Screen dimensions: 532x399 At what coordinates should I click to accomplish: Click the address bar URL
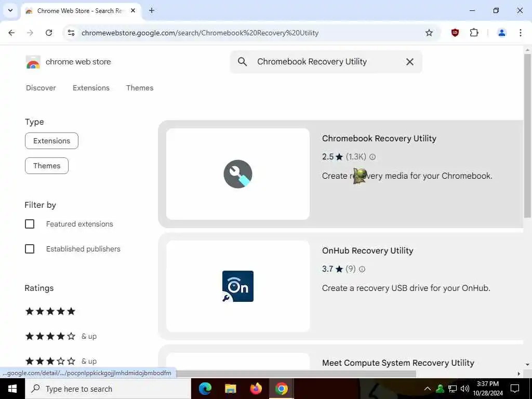(x=200, y=33)
